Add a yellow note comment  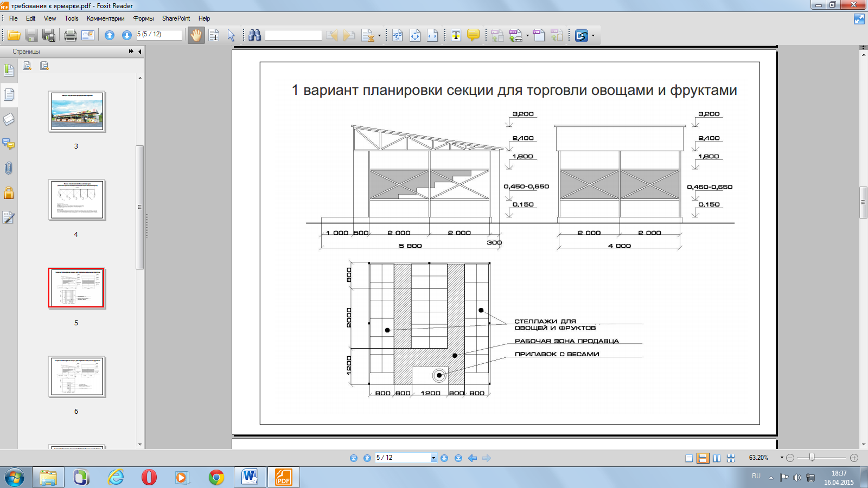coord(473,35)
